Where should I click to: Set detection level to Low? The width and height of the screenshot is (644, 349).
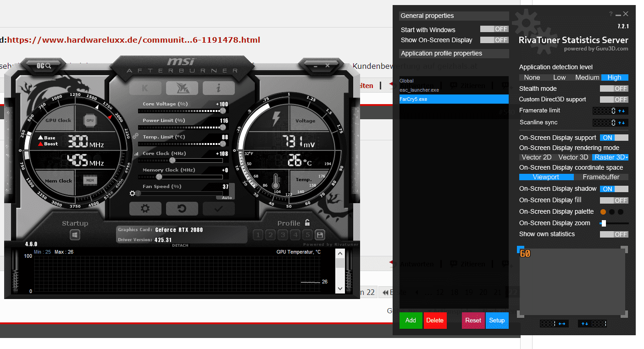[x=560, y=78]
